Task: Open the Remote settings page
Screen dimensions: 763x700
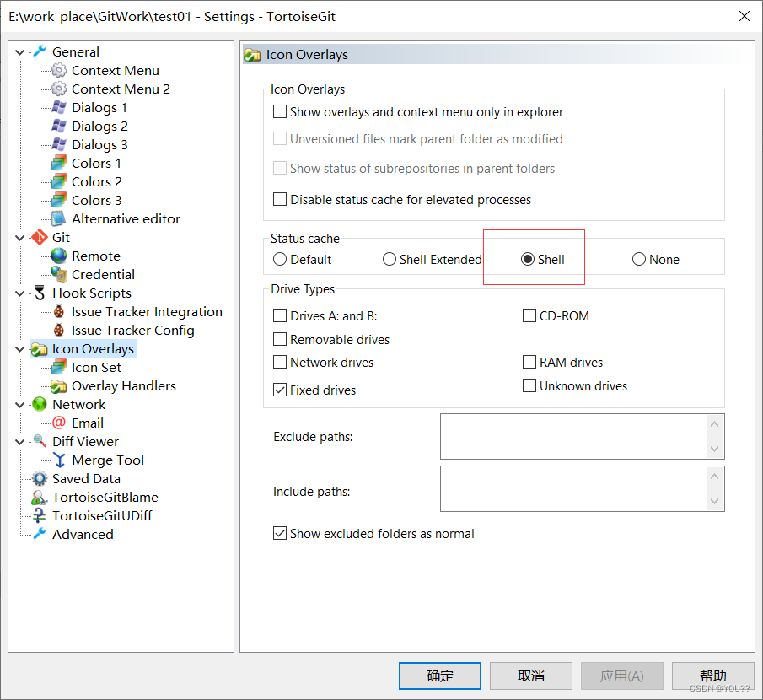Action: click(96, 256)
